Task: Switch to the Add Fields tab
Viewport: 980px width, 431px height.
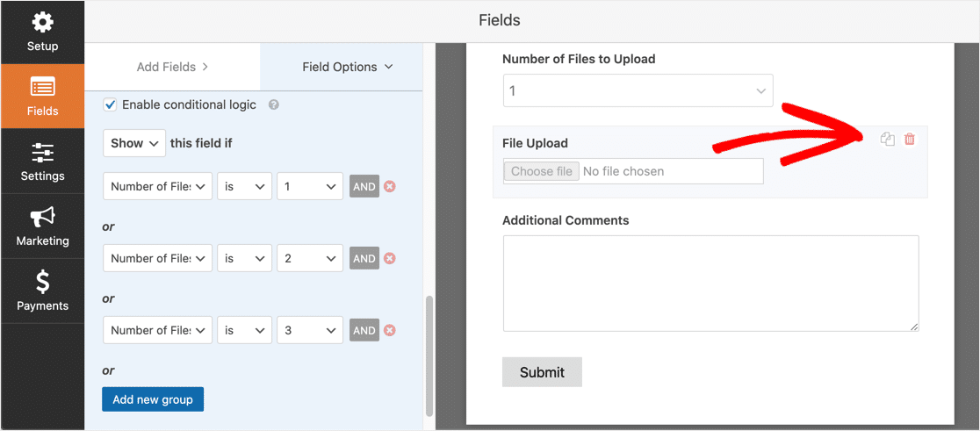Action: click(x=172, y=67)
